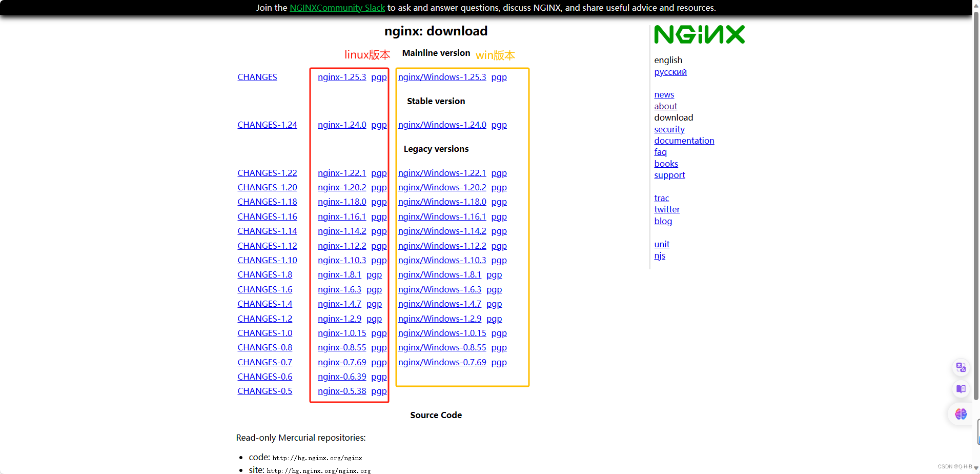The image size is (980, 474).
Task: Open the twitter link
Action: pos(666,209)
